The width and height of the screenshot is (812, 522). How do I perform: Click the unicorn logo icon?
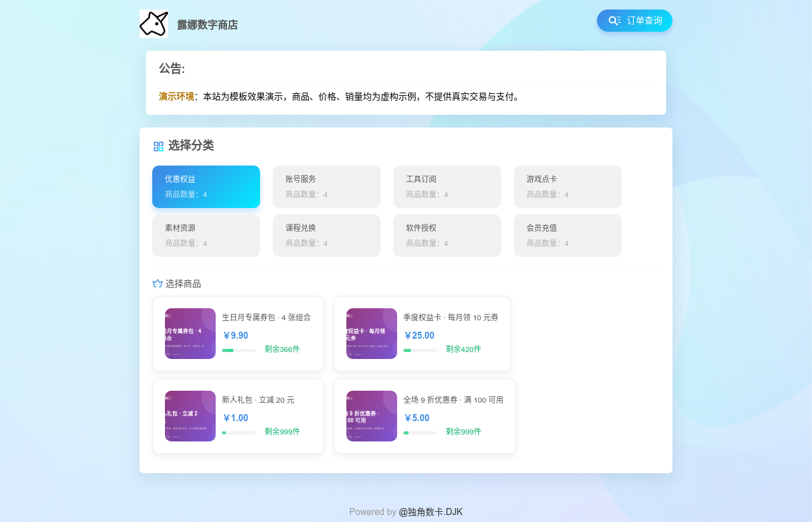tap(154, 23)
